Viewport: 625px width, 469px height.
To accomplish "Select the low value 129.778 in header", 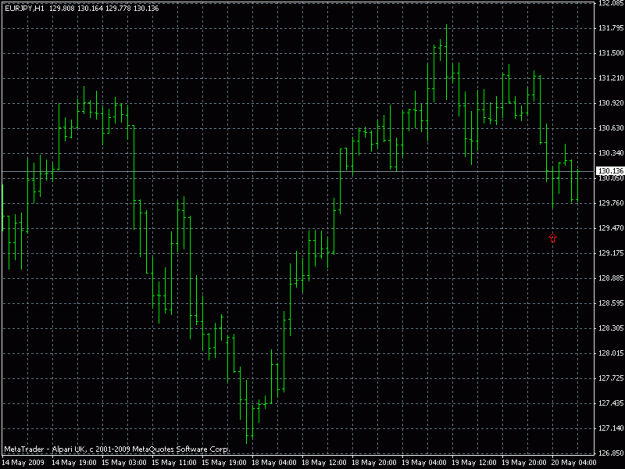I will tap(118, 8).
